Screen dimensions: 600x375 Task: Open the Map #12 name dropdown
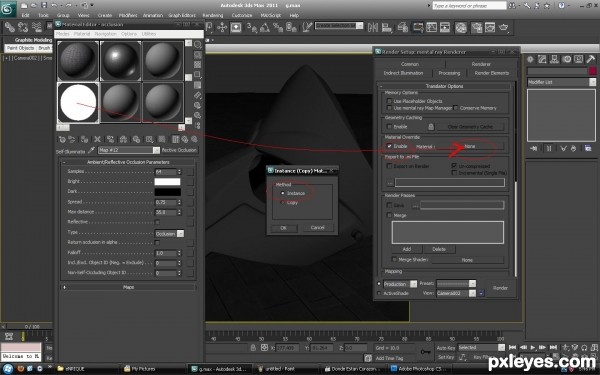[156, 150]
